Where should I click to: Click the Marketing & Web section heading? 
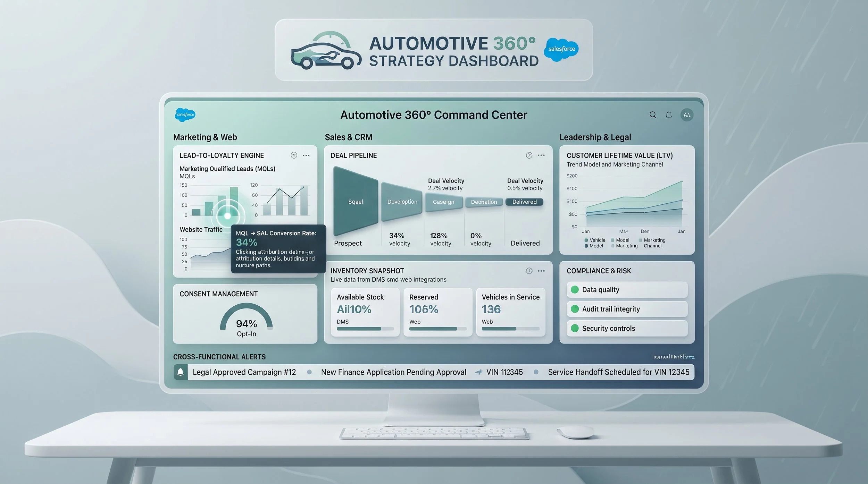pos(205,137)
